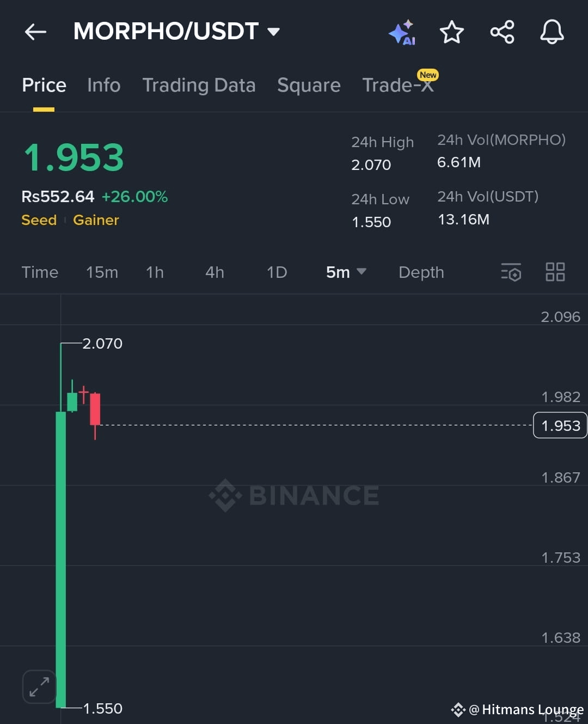Image resolution: width=588 pixels, height=724 pixels.
Task: Expand the MORPHO/USDT pair dropdown
Action: click(274, 32)
